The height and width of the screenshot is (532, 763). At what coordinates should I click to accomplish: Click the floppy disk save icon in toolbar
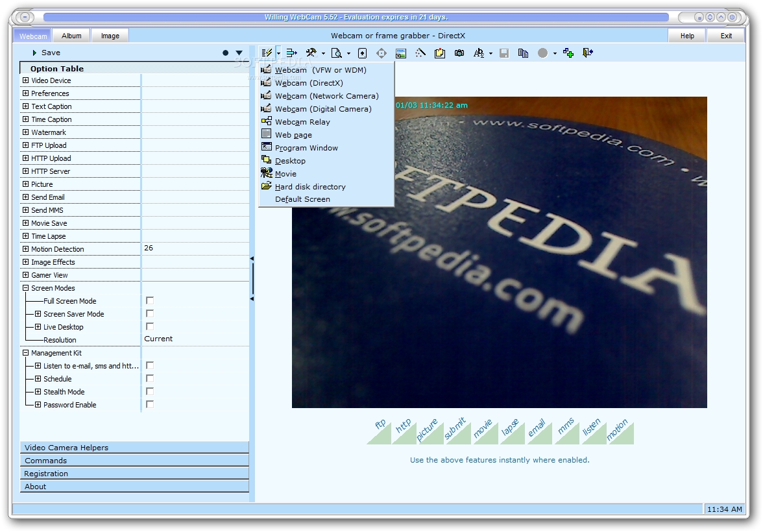[504, 53]
